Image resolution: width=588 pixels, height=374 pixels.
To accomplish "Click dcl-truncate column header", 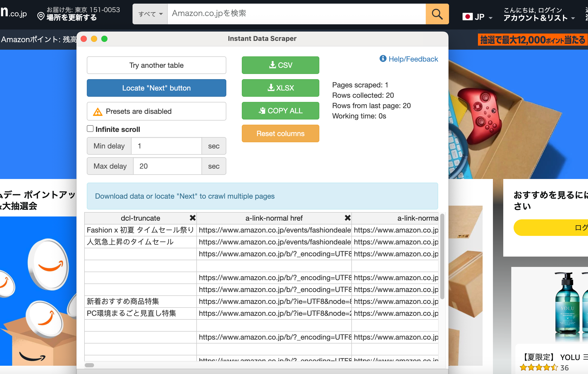I will [140, 218].
